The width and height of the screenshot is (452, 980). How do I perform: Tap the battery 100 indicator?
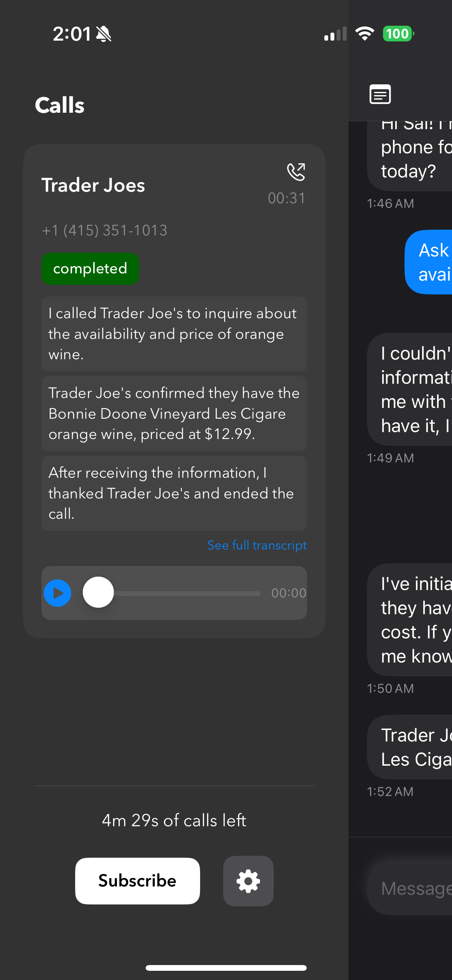coord(398,34)
